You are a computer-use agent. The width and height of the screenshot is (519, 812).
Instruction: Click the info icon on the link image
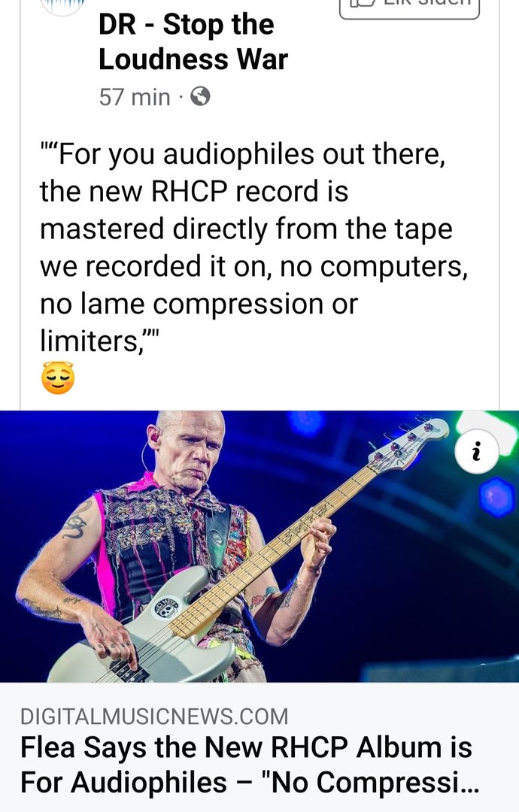(477, 451)
